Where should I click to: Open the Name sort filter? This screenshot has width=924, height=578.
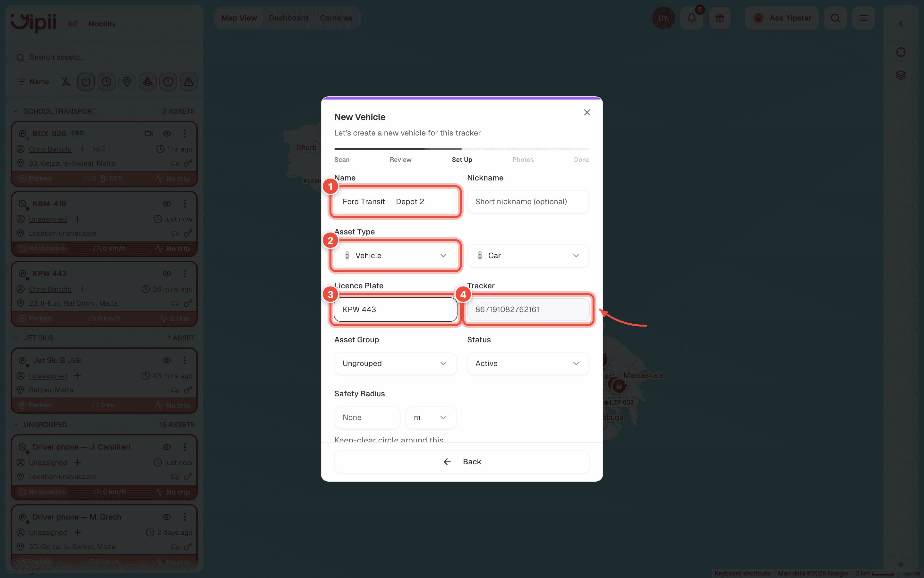pos(33,82)
